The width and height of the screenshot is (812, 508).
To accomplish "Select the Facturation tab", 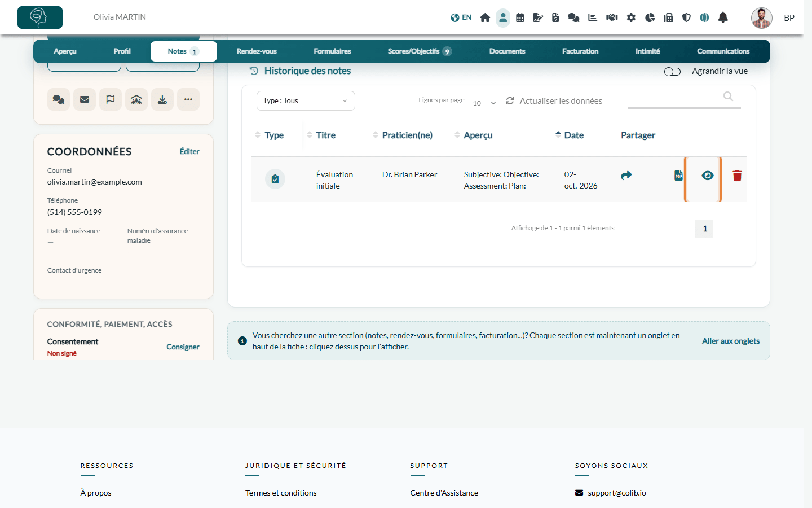I will pyautogui.click(x=580, y=51).
